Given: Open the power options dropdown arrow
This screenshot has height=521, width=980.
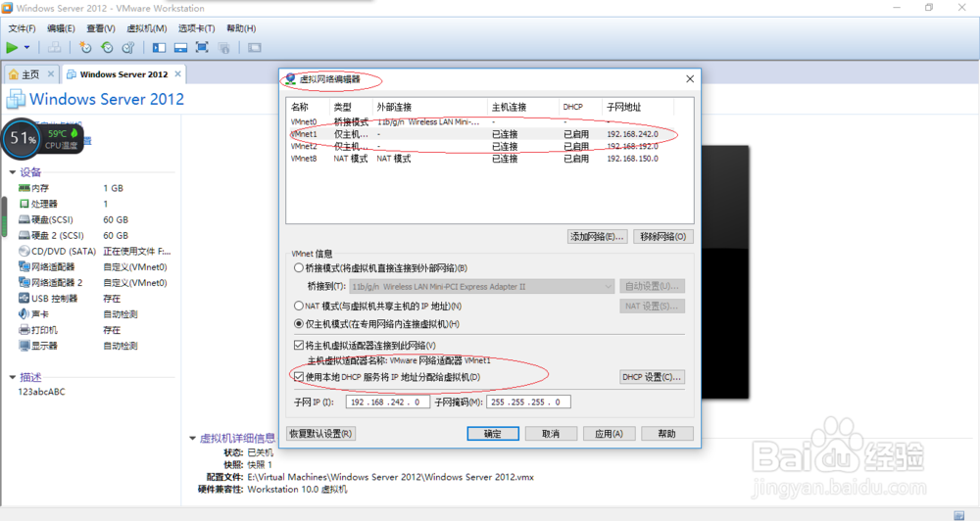Looking at the screenshot, I should point(26,47).
